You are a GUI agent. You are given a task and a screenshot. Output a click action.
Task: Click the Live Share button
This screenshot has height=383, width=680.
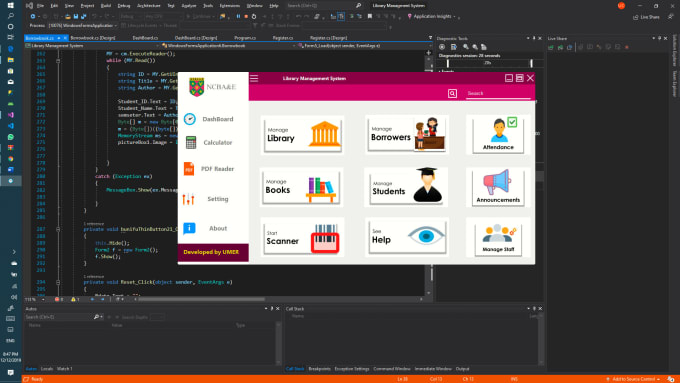(646, 17)
